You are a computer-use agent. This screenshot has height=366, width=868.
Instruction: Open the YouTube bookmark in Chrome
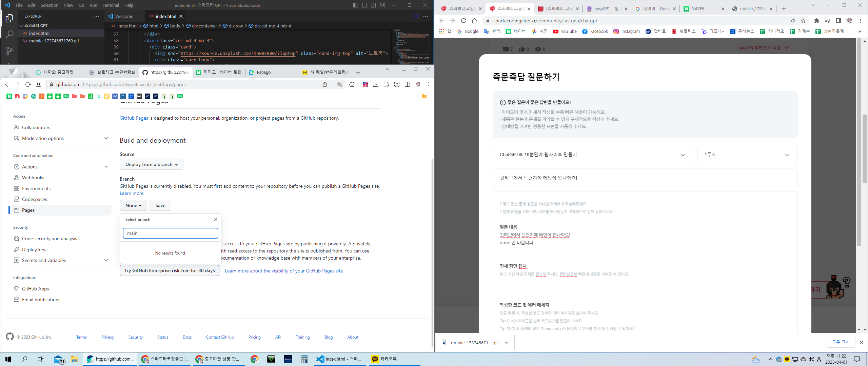[x=565, y=32]
